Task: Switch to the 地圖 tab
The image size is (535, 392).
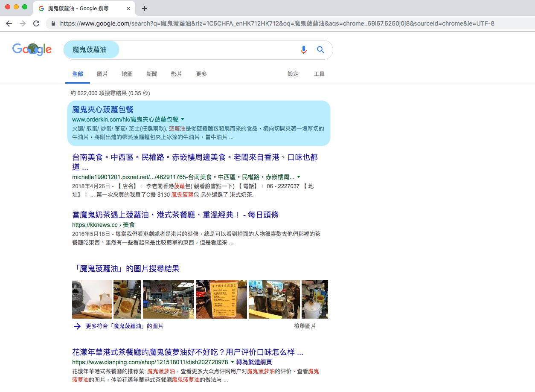Action: coord(127,74)
